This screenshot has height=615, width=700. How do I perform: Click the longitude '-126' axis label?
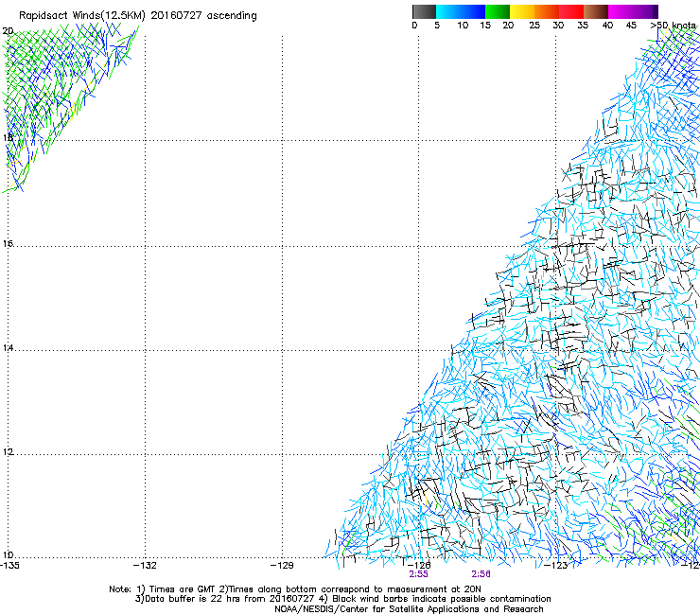[419, 566]
